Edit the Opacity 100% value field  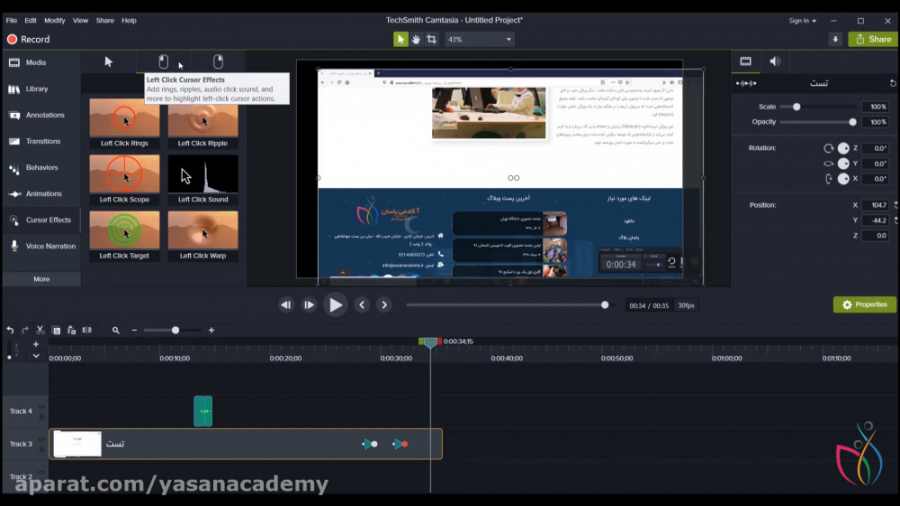tap(876, 122)
